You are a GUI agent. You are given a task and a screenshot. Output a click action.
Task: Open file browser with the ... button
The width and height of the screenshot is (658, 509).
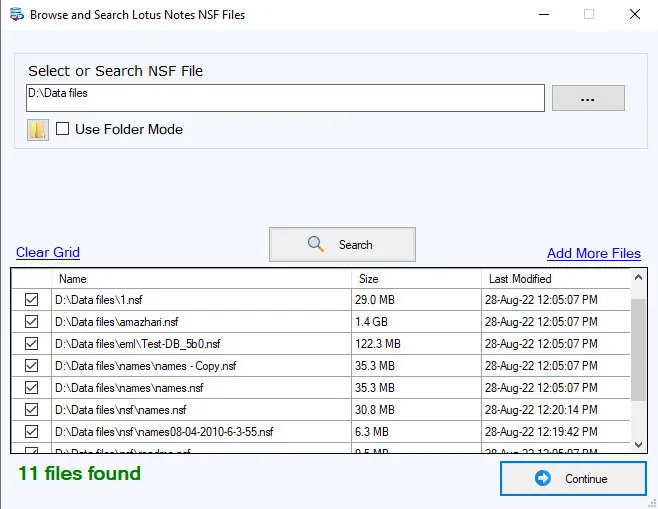588,98
